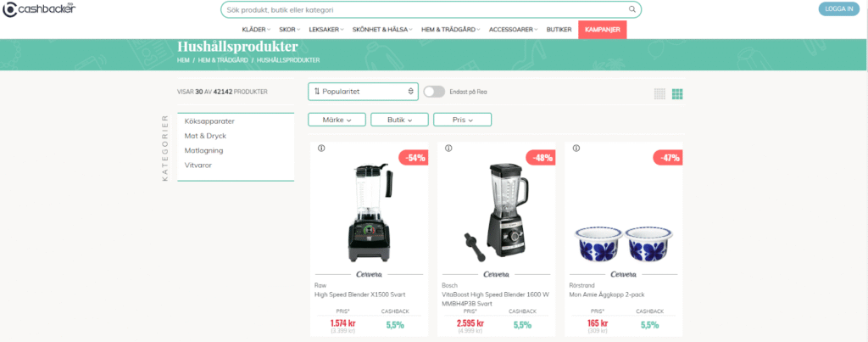Open the Hem & Trädgård menu
Viewport: 868px width, 342px height.
pos(451,30)
